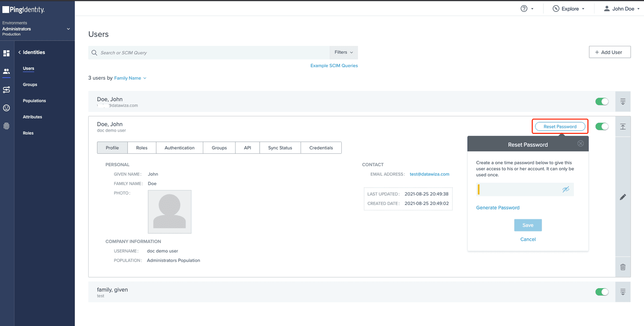
Task: Click the Generate Password link
Action: coord(498,208)
